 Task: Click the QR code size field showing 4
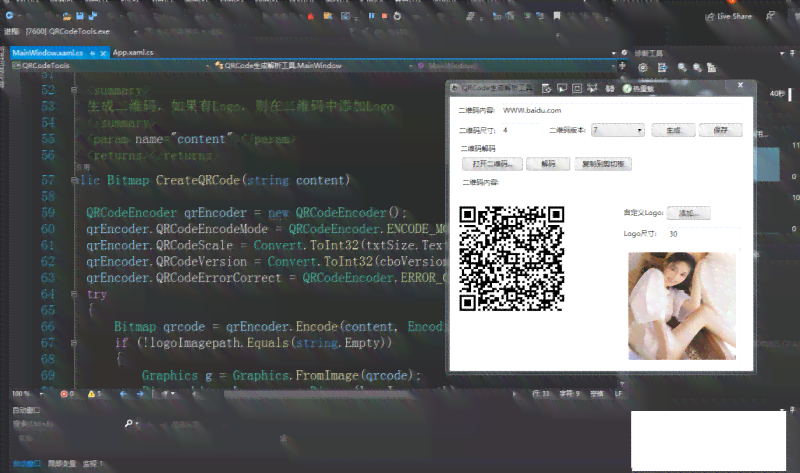pos(522,130)
